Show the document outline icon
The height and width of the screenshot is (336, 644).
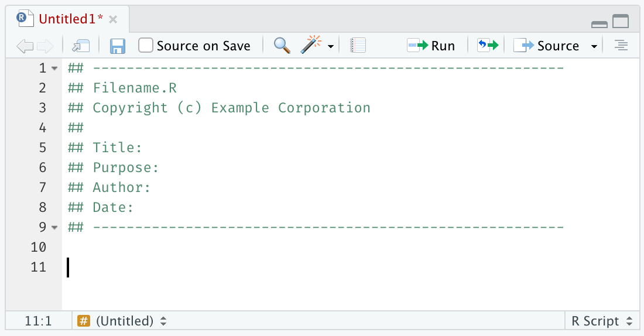(621, 46)
